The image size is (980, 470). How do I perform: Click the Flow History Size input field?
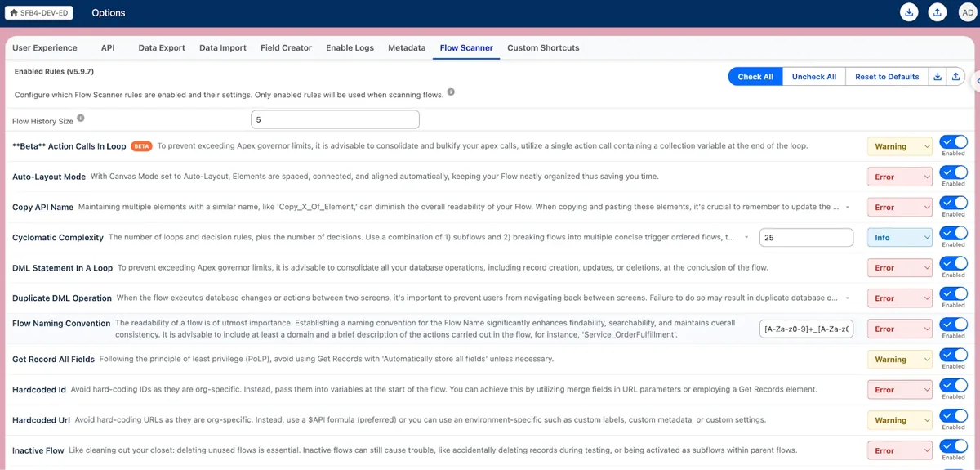[x=335, y=119]
